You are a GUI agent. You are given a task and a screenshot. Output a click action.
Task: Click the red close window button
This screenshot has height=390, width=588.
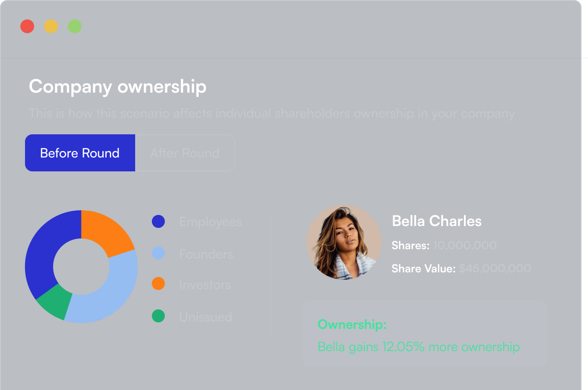(x=27, y=26)
